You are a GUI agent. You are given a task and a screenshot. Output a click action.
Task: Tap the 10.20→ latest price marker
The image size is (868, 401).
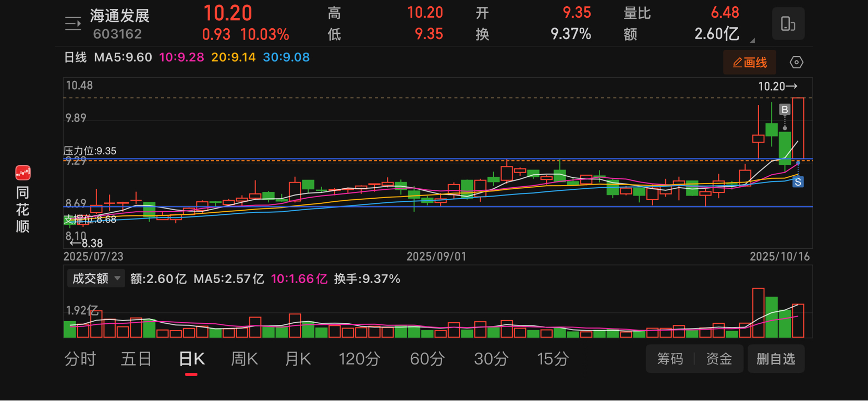[778, 87]
